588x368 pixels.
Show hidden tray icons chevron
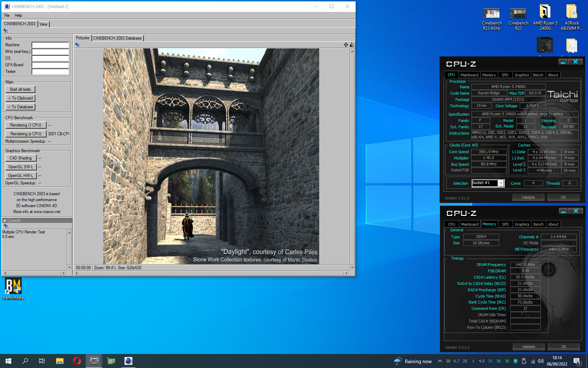click(x=440, y=361)
